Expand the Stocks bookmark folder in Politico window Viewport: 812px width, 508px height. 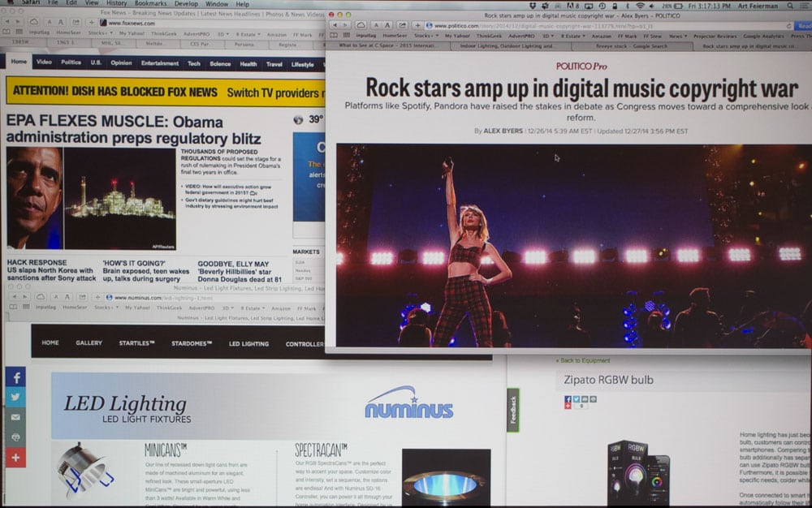(x=426, y=36)
